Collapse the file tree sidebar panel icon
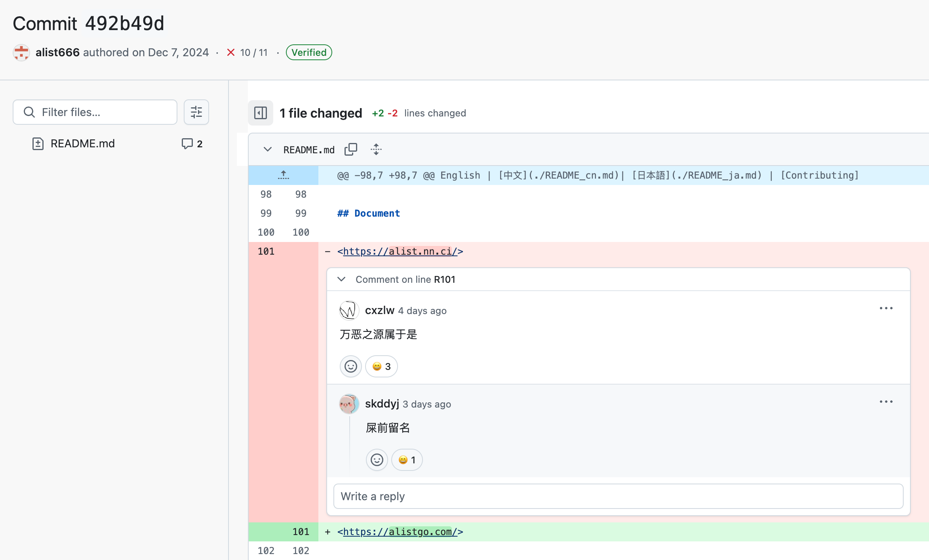The width and height of the screenshot is (929, 560). click(x=260, y=113)
